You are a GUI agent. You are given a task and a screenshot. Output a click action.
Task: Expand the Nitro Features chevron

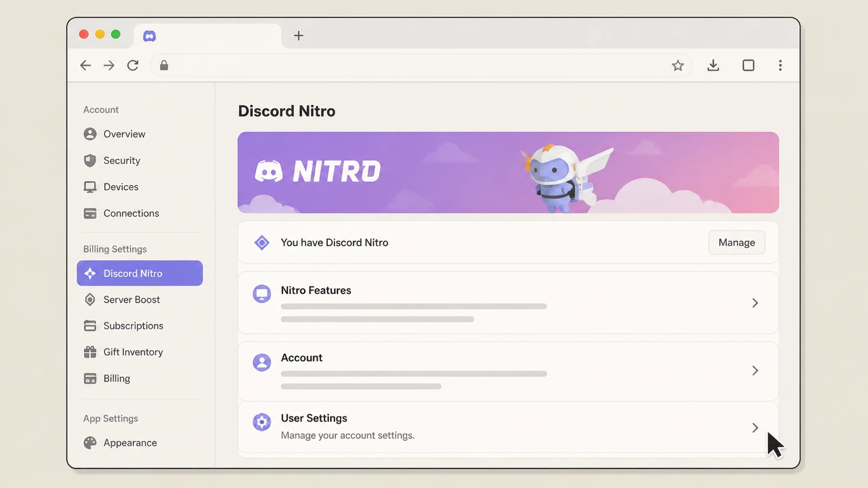755,303
